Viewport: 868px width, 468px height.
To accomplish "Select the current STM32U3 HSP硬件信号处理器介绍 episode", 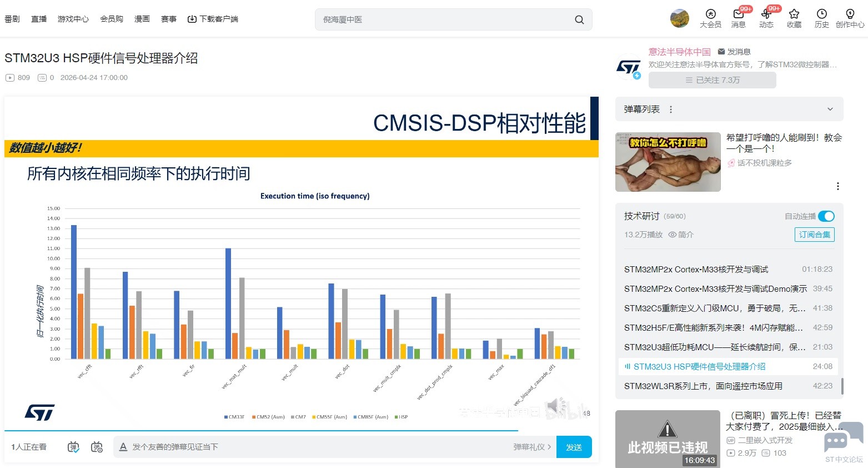I will click(728, 367).
